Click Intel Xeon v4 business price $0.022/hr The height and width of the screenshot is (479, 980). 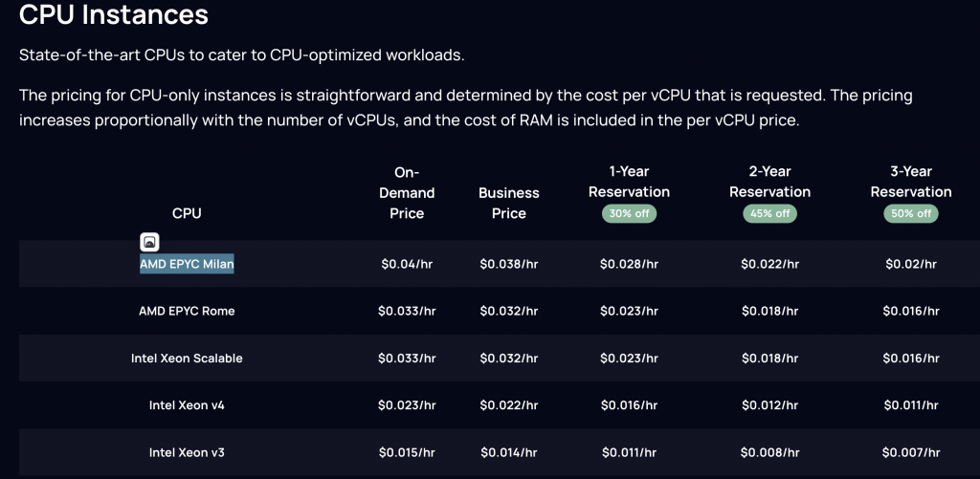tap(509, 405)
